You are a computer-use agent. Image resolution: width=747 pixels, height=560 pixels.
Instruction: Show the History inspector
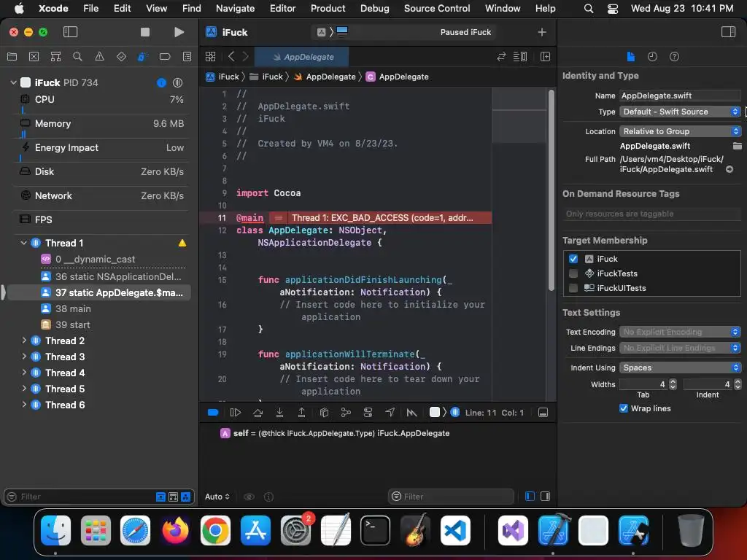coord(652,57)
